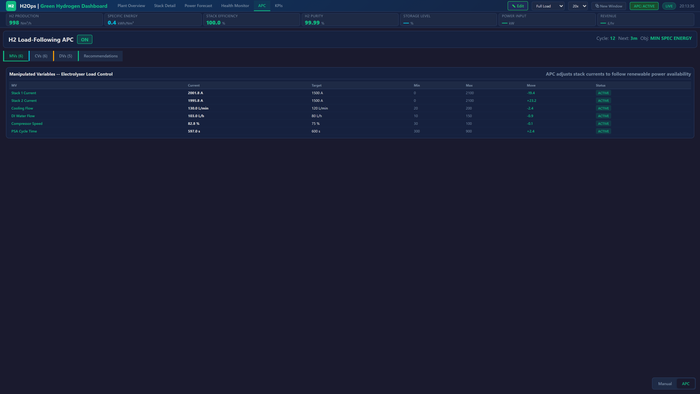Click the Green Hydrogen Dashboard title
700x394 pixels.
pos(74,6)
